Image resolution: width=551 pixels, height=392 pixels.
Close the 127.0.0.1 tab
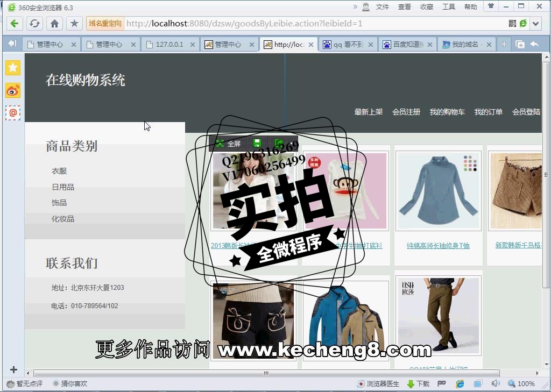193,45
